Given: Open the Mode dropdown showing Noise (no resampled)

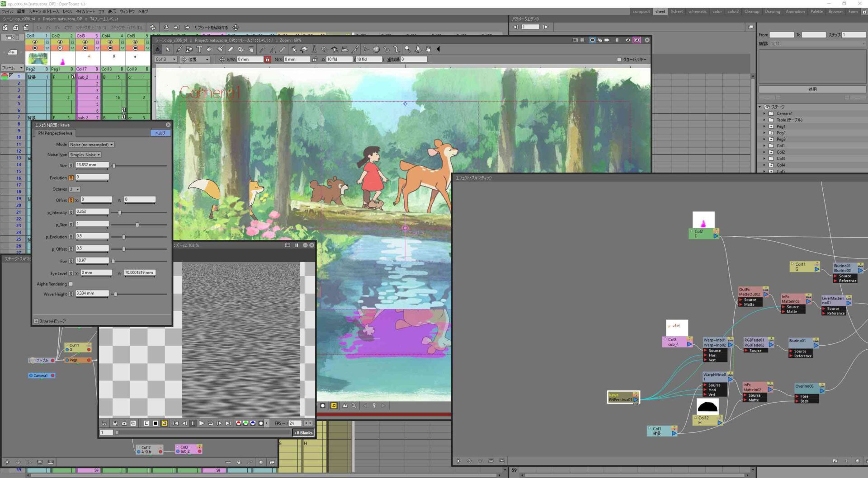Looking at the screenshot, I should pyautogui.click(x=92, y=144).
